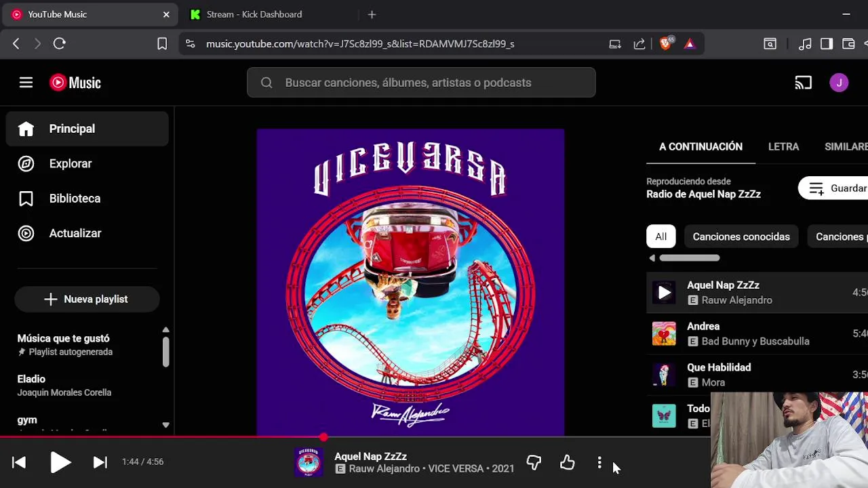Viewport: 868px width, 488px height.
Task: Go to Principal home section
Action: pos(87,129)
